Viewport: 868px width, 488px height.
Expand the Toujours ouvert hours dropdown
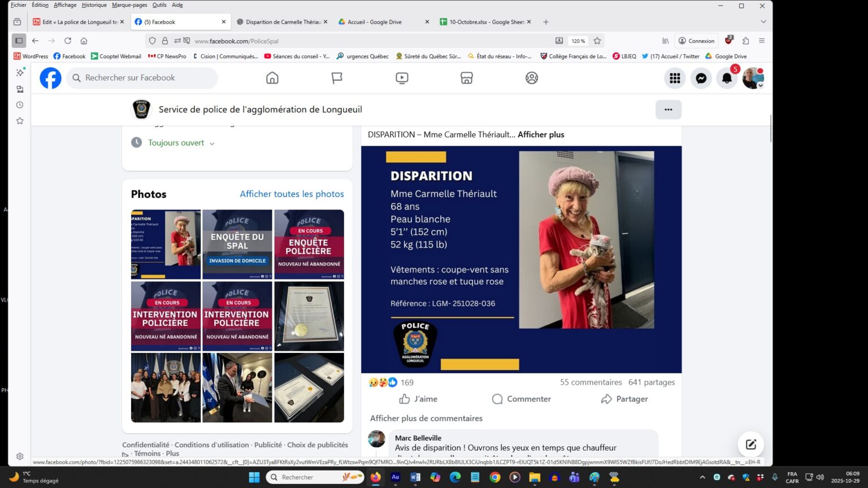tap(212, 143)
